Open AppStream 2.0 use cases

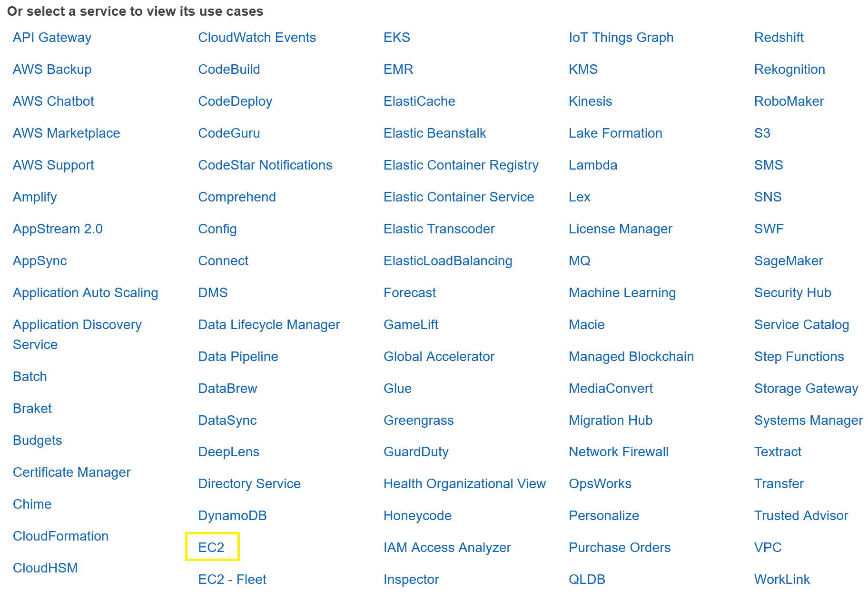click(x=58, y=229)
